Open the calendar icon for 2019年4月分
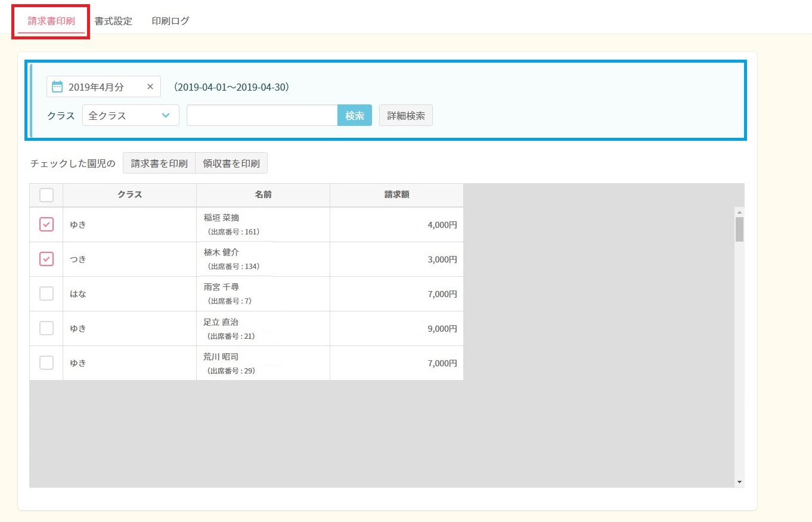The width and height of the screenshot is (812, 522). [57, 87]
